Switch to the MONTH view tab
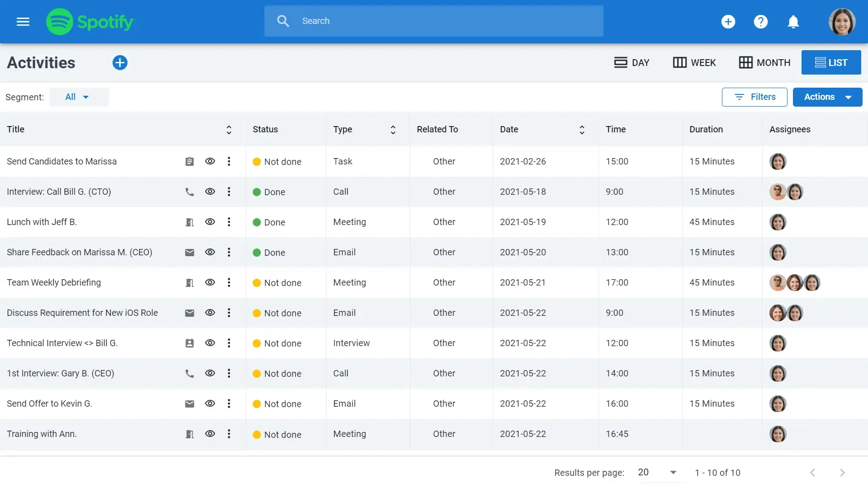The height and width of the screenshot is (488, 868). click(x=764, y=63)
